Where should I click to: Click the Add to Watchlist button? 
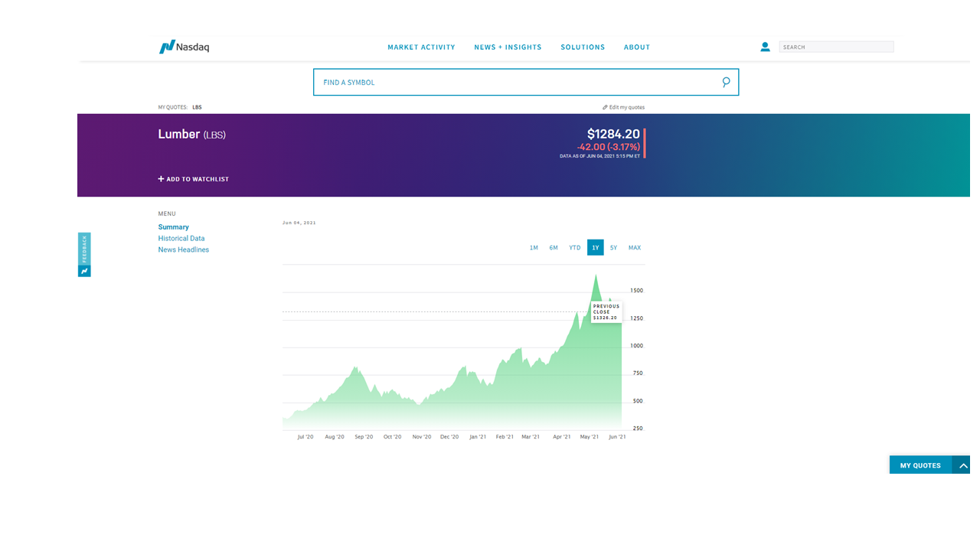click(x=194, y=179)
